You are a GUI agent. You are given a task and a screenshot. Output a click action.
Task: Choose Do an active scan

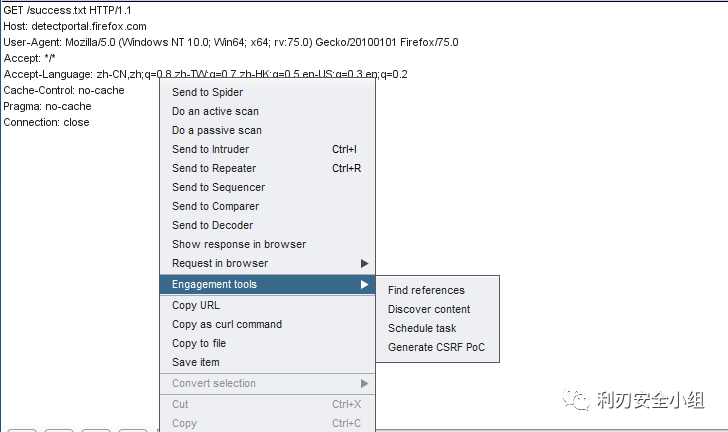pyautogui.click(x=215, y=111)
